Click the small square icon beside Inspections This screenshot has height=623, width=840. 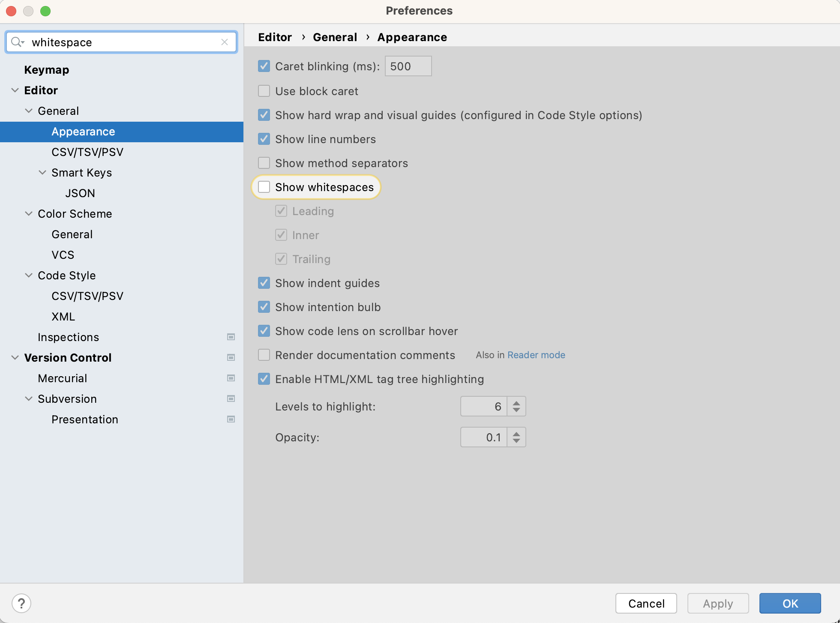[231, 337]
